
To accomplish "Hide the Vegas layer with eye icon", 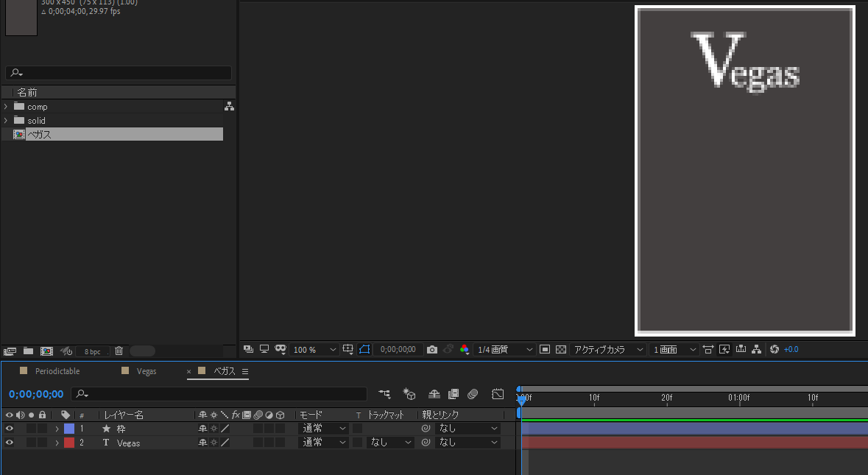I will (x=10, y=443).
